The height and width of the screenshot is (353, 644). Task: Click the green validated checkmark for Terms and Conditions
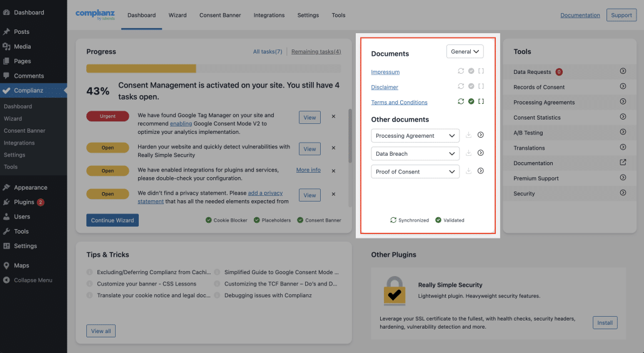pos(471,101)
